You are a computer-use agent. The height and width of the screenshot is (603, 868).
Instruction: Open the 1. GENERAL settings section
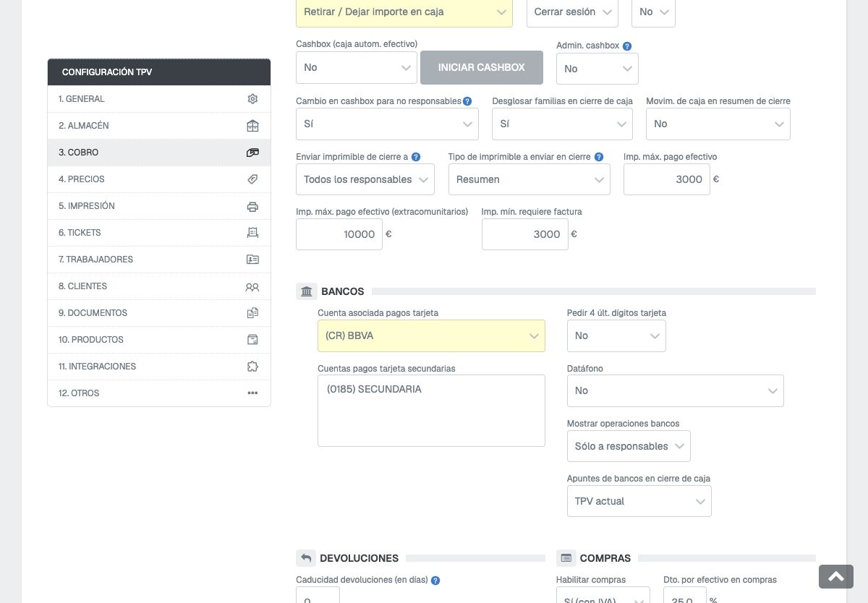pos(159,99)
